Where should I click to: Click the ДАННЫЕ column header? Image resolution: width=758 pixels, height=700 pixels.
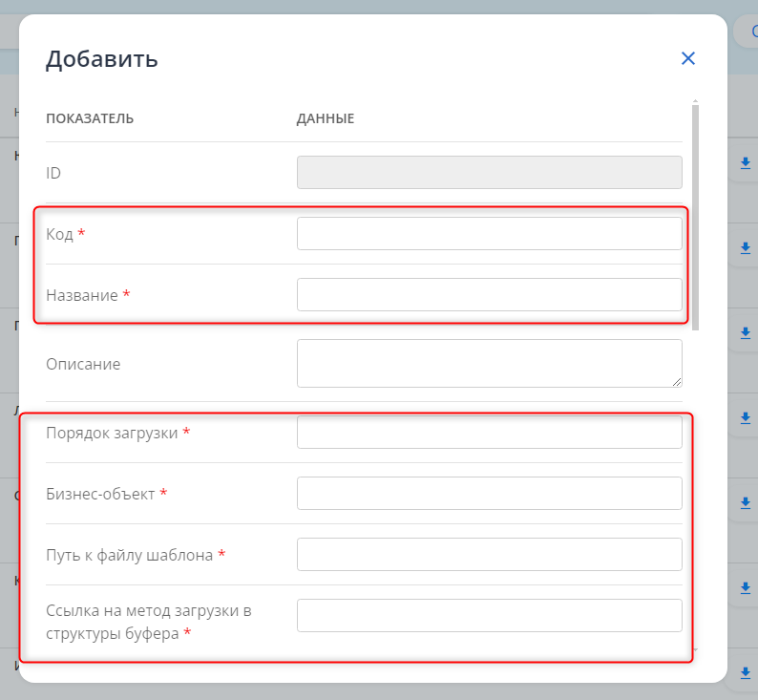pyautogui.click(x=326, y=119)
